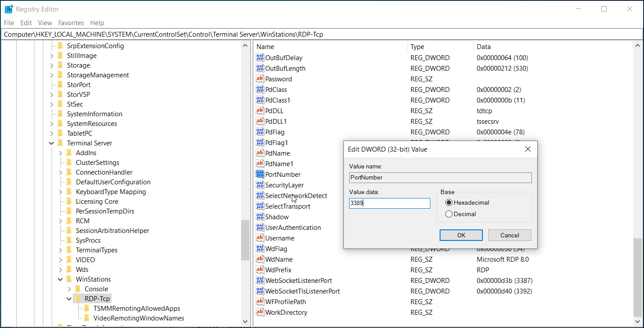This screenshot has width=644, height=328.
Task: Select the TSMMRemotingAllowedApps key
Action: (137, 309)
